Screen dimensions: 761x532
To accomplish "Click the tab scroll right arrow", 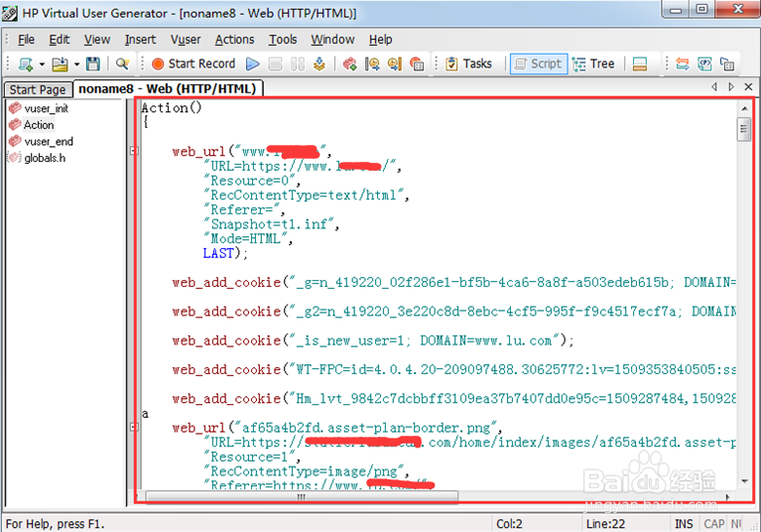I will point(731,87).
